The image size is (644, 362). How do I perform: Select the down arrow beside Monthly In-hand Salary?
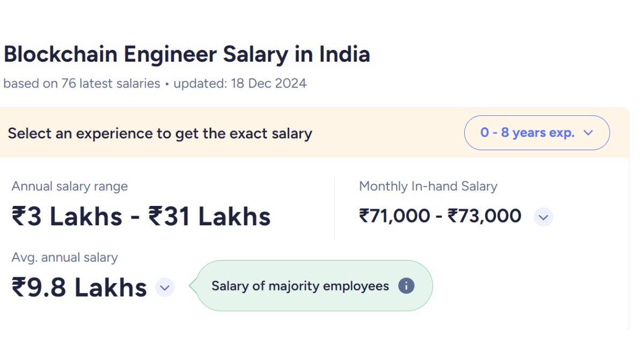click(543, 217)
